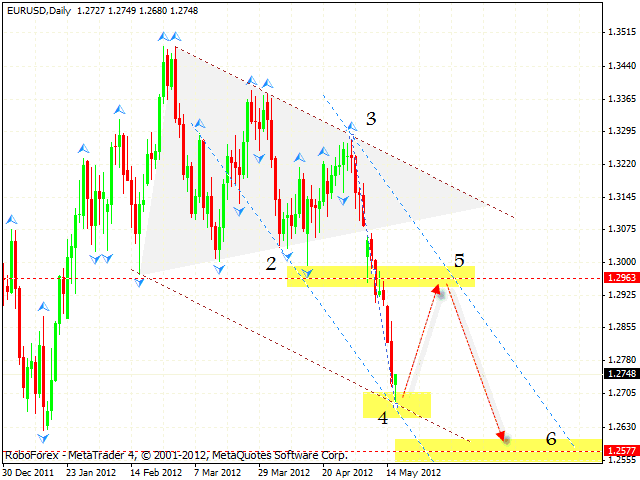Click the 29 Mar 2012 date label
640x480 pixels.
click(x=284, y=473)
